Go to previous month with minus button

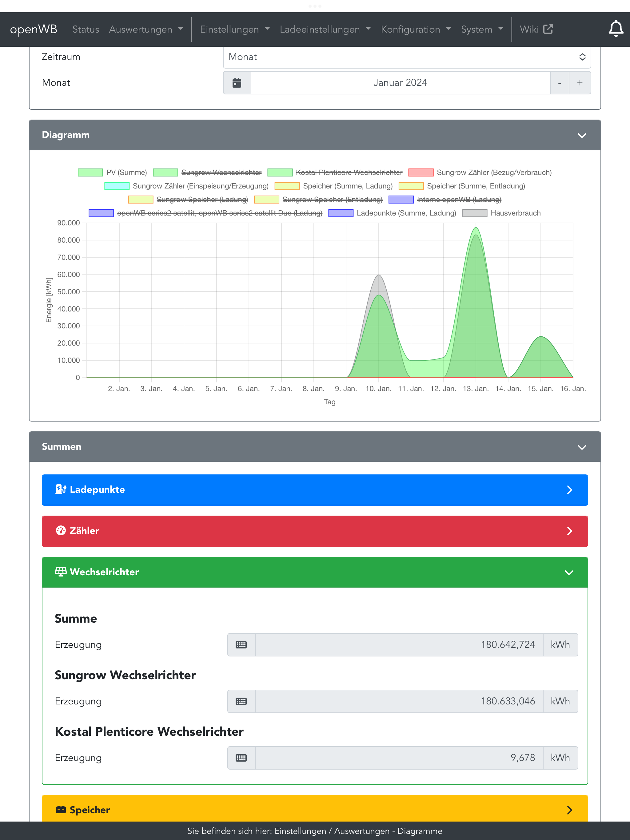pos(559,83)
